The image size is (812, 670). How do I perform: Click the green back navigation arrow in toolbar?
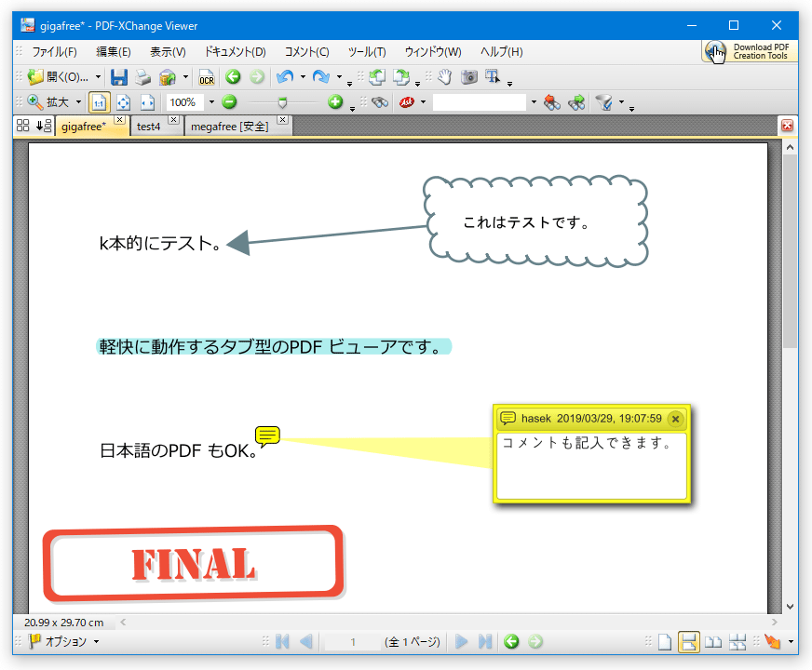233,76
